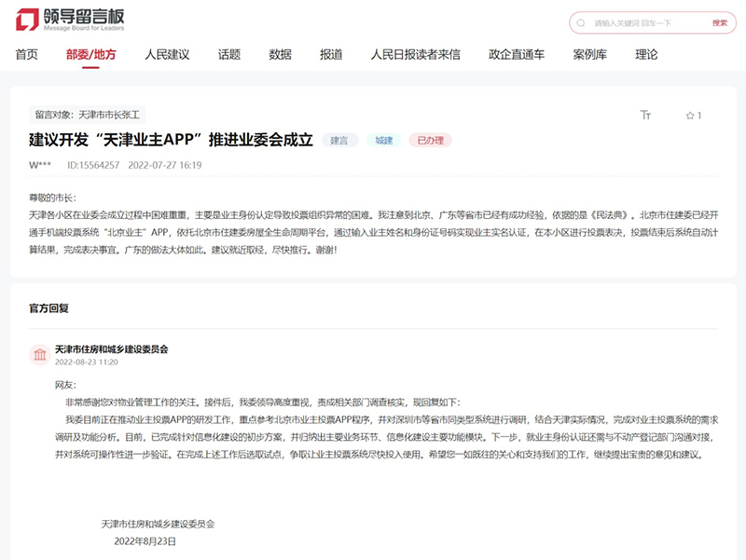The height and width of the screenshot is (560, 746).
Task: Open the 理论 theory tab
Action: pos(646,54)
